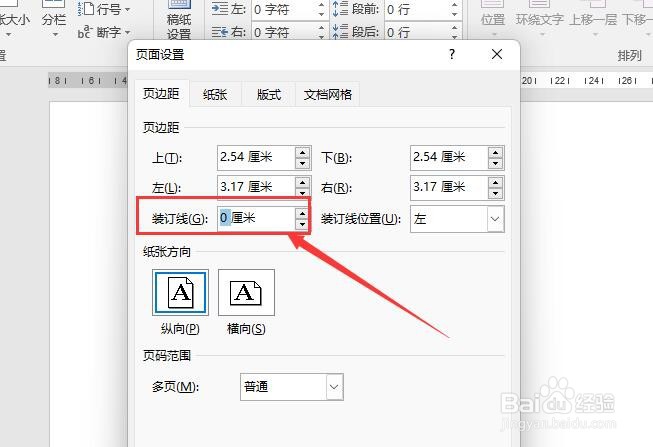Increase left margin with up arrow
Image resolution: width=653 pixels, height=447 pixels.
303,182
